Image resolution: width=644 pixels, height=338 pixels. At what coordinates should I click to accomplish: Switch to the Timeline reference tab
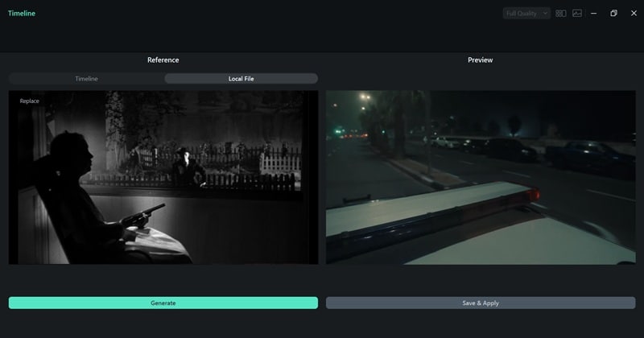point(86,78)
